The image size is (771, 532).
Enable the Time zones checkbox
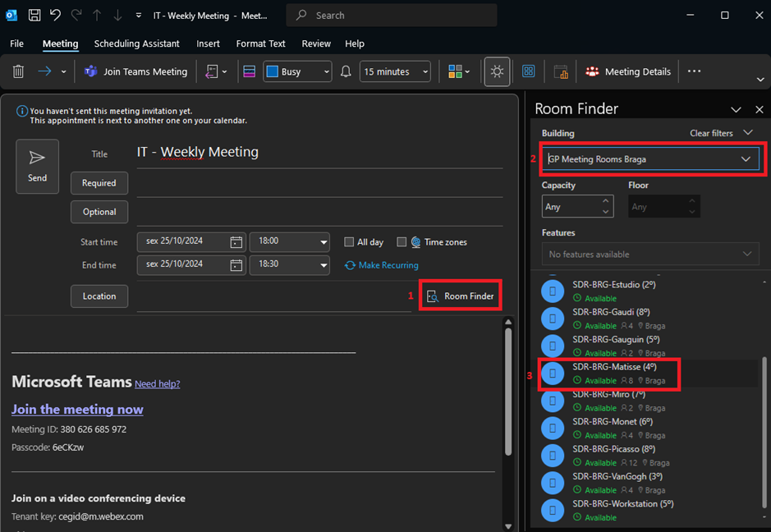(x=402, y=242)
